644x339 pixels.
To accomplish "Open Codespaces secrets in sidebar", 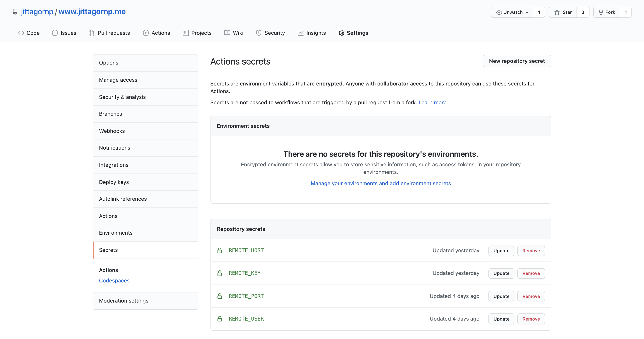I will tap(114, 281).
